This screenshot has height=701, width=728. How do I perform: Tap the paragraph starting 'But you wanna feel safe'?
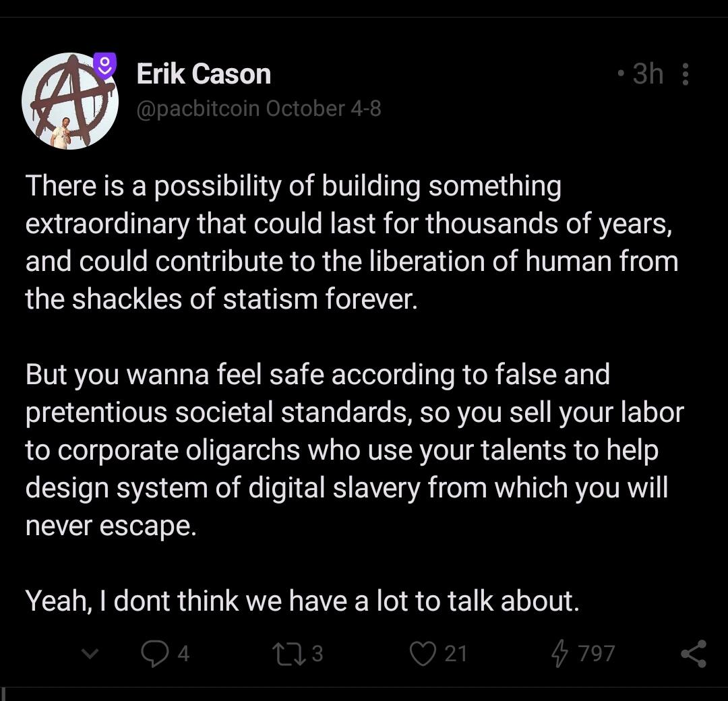click(355, 450)
